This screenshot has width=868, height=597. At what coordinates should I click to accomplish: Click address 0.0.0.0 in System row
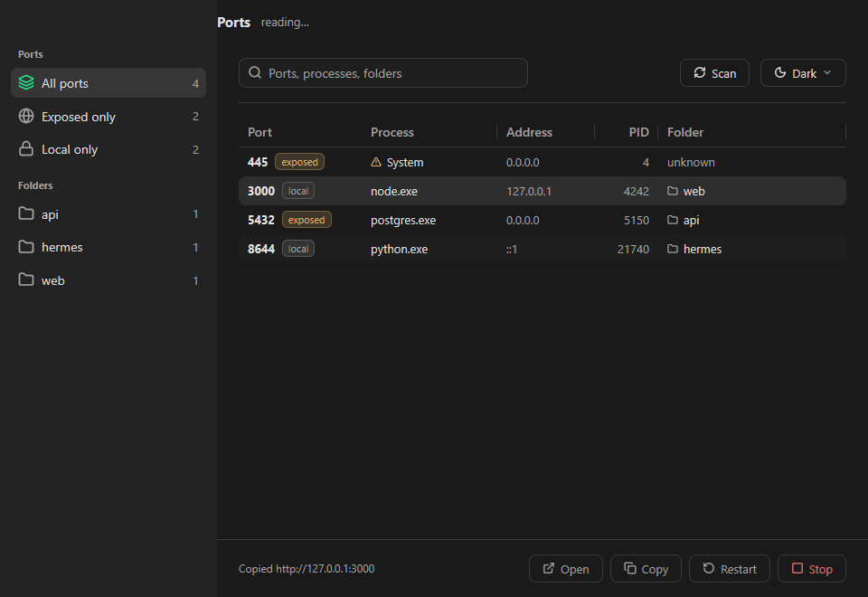point(523,162)
